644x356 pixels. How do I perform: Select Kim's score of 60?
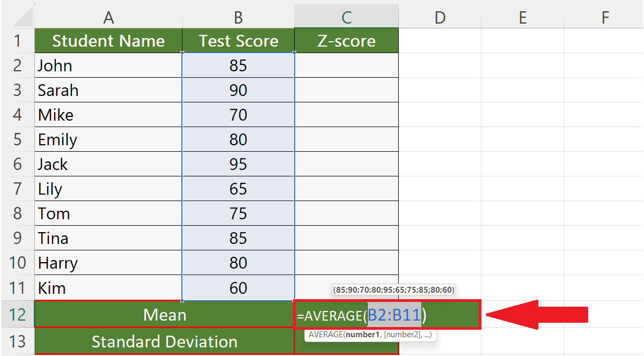[x=238, y=287]
